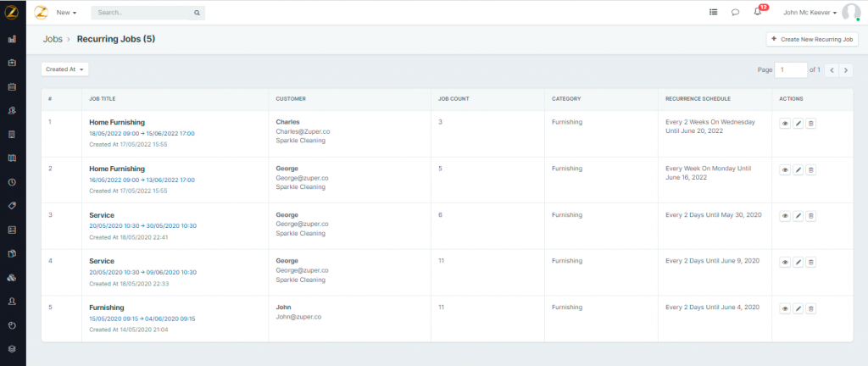
Task: Delete the George Home Furnishing job
Action: coord(810,170)
